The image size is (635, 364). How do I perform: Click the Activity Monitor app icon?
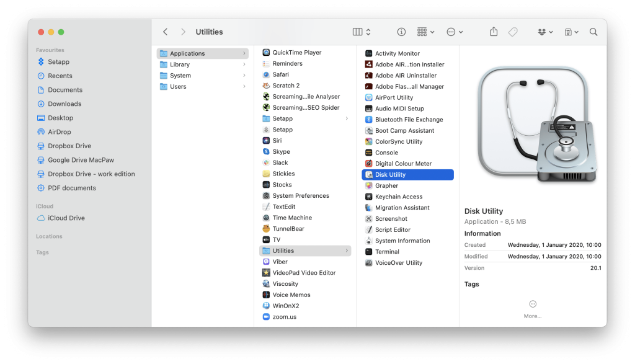coord(369,53)
